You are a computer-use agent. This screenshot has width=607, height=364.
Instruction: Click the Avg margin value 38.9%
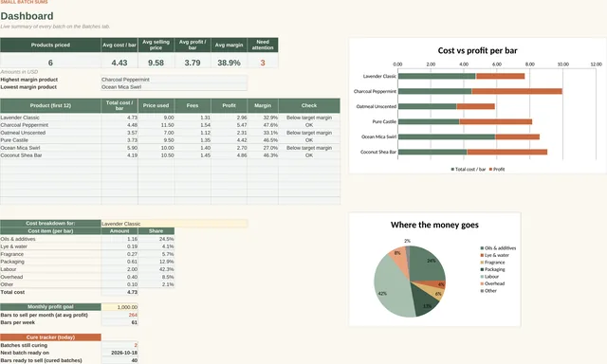click(x=229, y=63)
